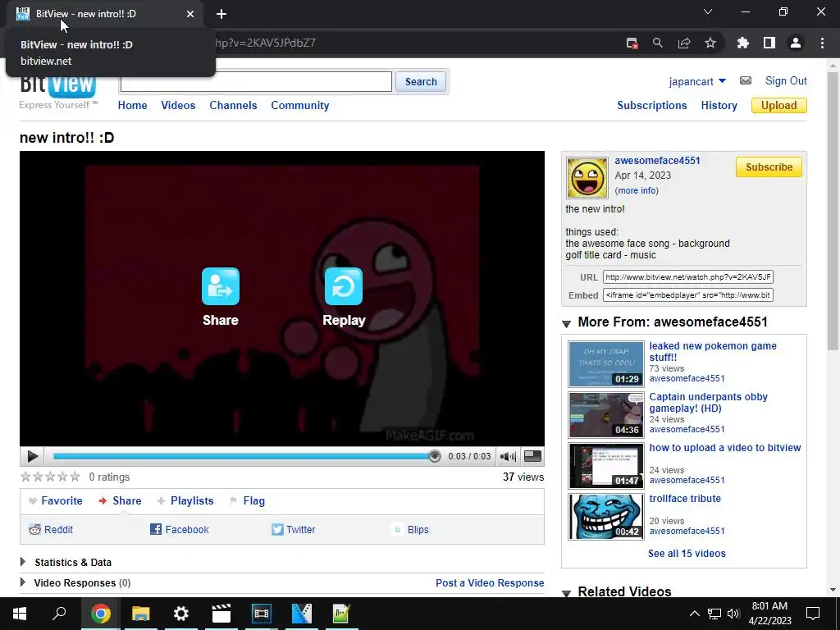Open the leaked new pokemon game thumbnail
Viewport: 840px width, 630px height.
[606, 364]
